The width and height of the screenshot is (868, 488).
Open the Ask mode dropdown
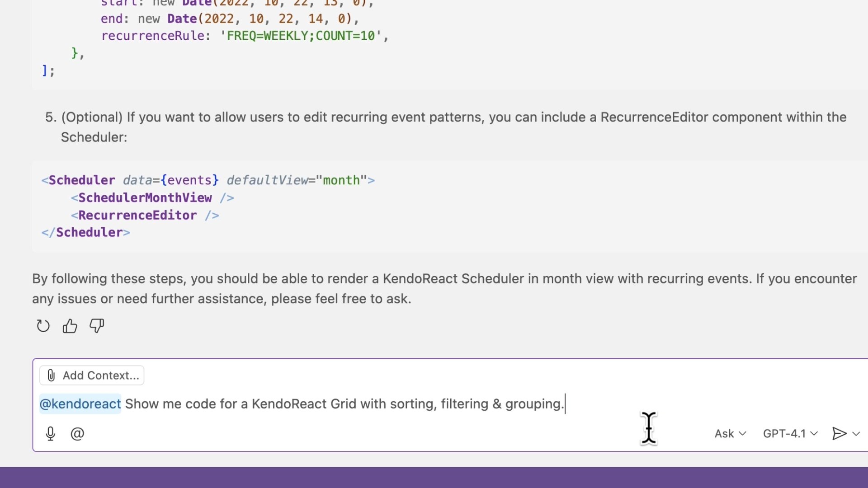tap(730, 433)
